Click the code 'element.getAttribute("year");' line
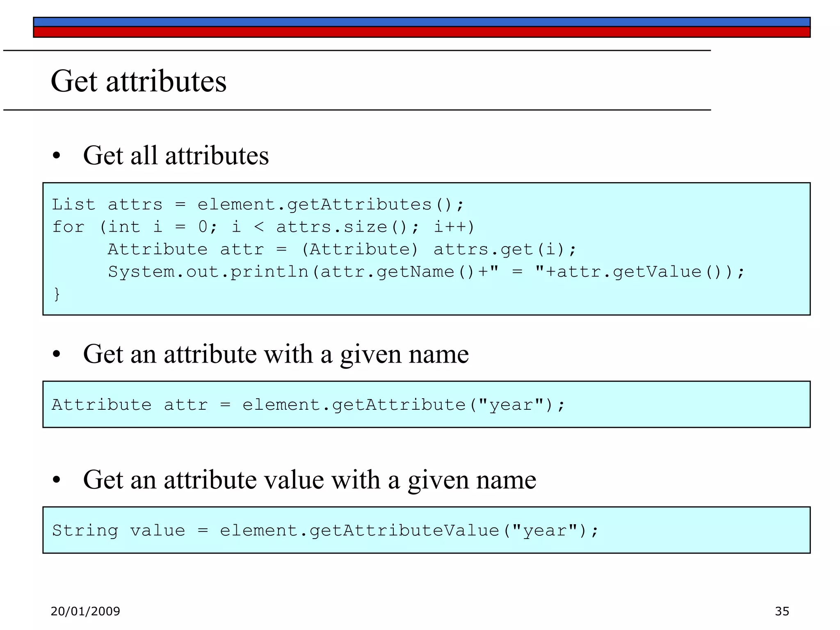 point(308,405)
